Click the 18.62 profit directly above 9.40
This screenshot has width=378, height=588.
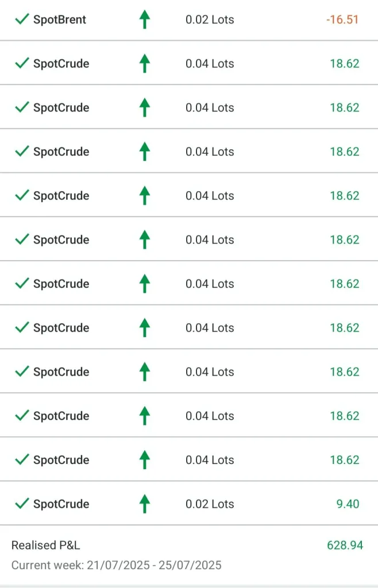click(x=344, y=460)
